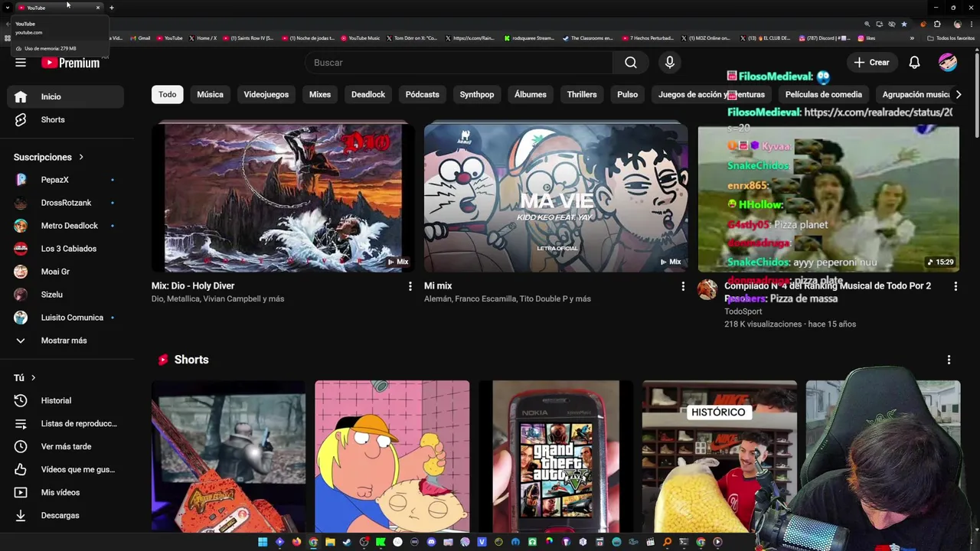This screenshot has height=551, width=980.
Task: Open options for Compilado N°4 video
Action: point(955,286)
